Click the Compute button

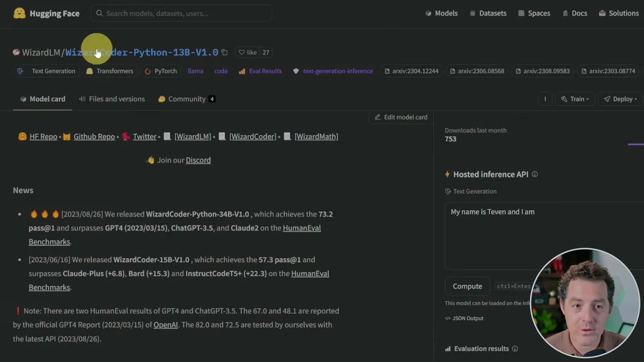pos(467,286)
